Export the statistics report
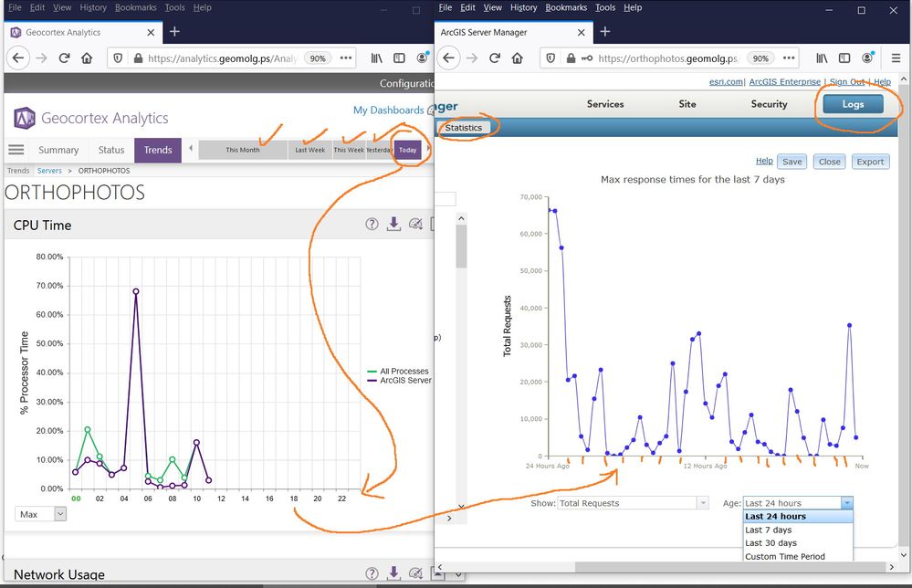 pos(870,162)
